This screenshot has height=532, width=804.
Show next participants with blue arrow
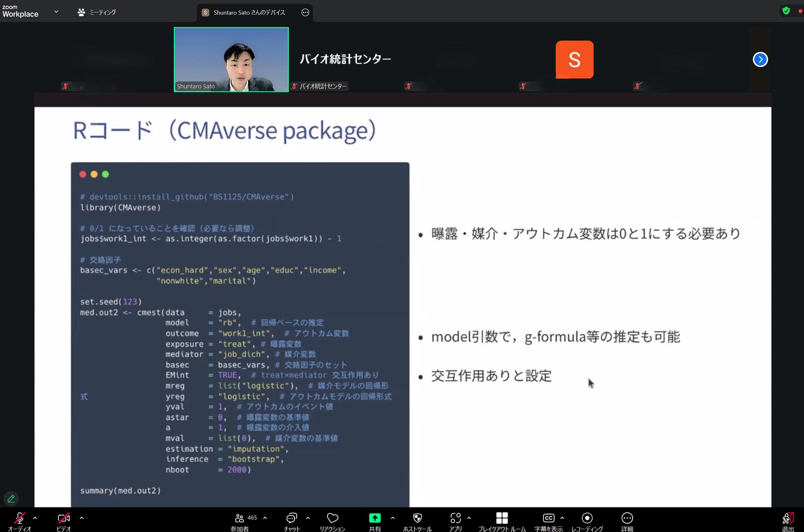[x=760, y=59]
